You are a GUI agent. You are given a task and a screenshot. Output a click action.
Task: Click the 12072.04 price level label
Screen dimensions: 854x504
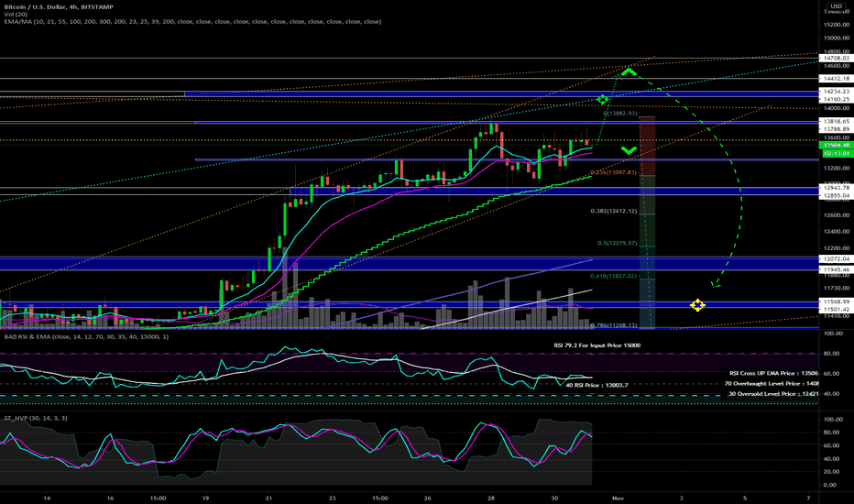click(x=837, y=258)
